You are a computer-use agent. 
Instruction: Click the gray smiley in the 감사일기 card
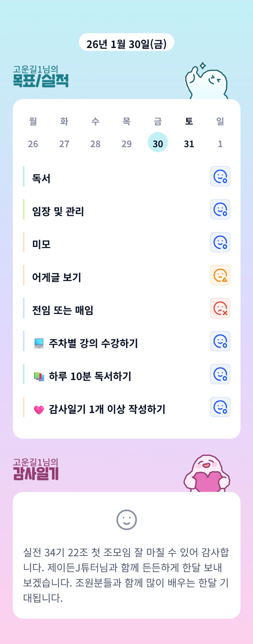pos(126,520)
